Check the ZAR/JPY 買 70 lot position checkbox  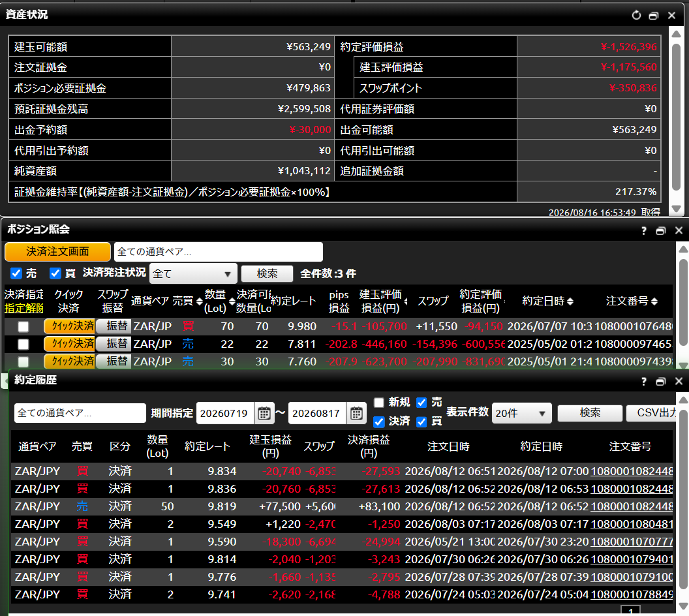click(x=23, y=326)
